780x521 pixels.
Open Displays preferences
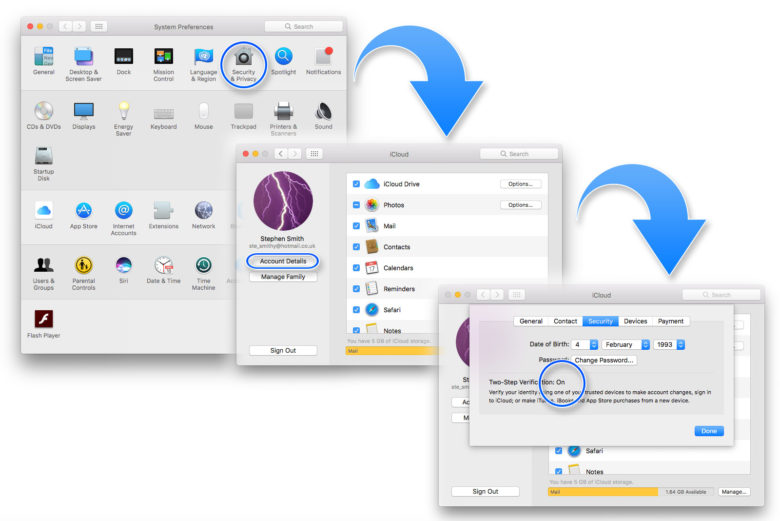pyautogui.click(x=84, y=110)
